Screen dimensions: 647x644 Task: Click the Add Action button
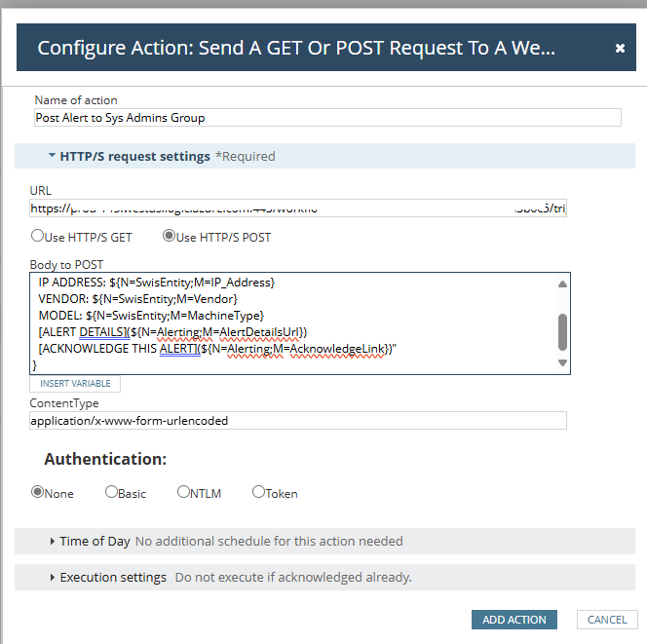tap(514, 620)
